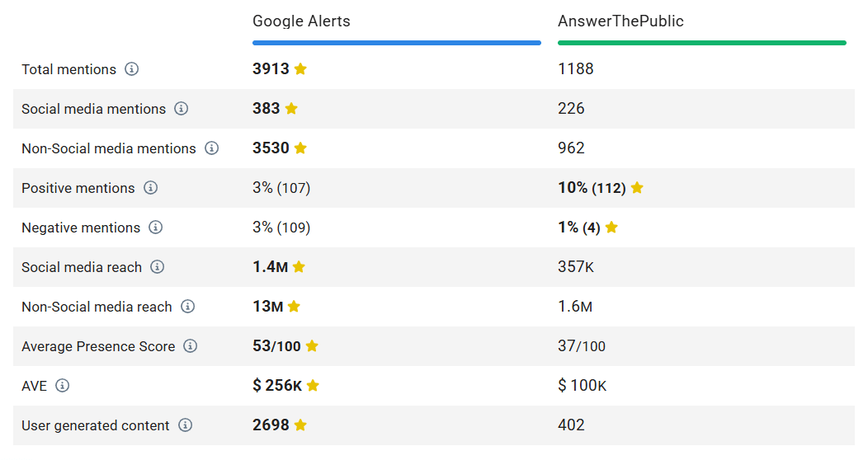Screen dimensions: 868x460
Task: Click AnswerThePublic total mentions value 1188
Action: click(576, 69)
